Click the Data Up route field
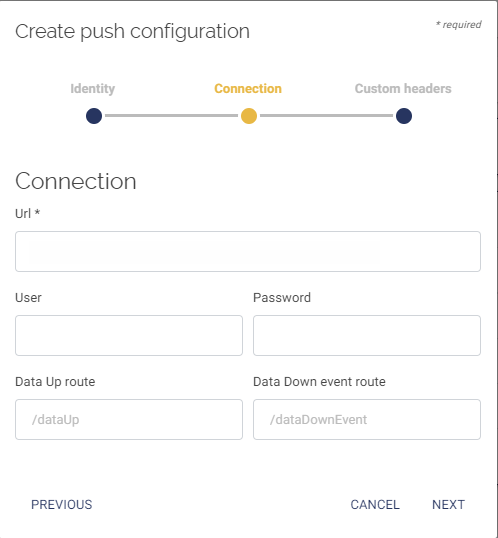The height and width of the screenshot is (538, 498). (129, 419)
